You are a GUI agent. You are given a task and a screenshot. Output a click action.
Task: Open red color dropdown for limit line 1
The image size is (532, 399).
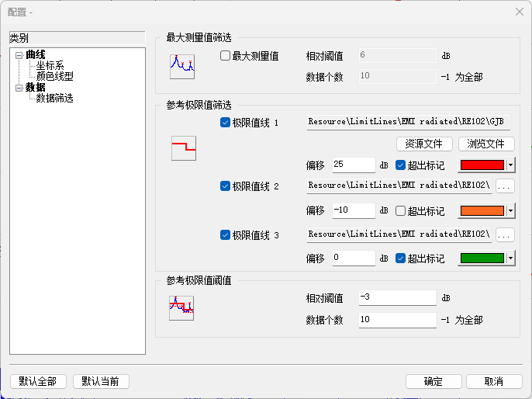tap(510, 165)
